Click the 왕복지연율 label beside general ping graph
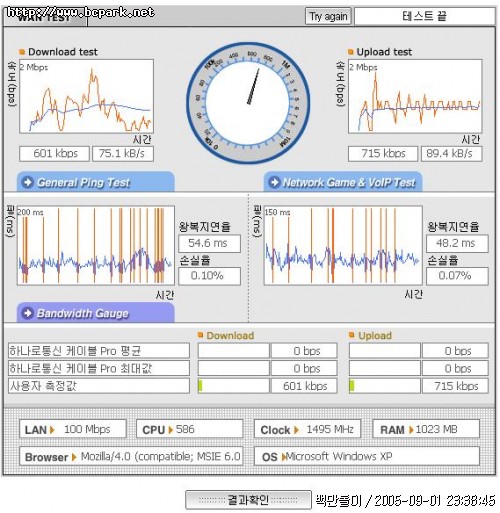 (x=204, y=227)
